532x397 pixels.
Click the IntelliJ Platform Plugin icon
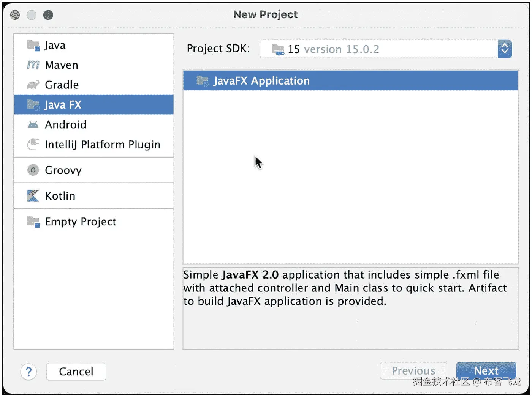point(33,144)
